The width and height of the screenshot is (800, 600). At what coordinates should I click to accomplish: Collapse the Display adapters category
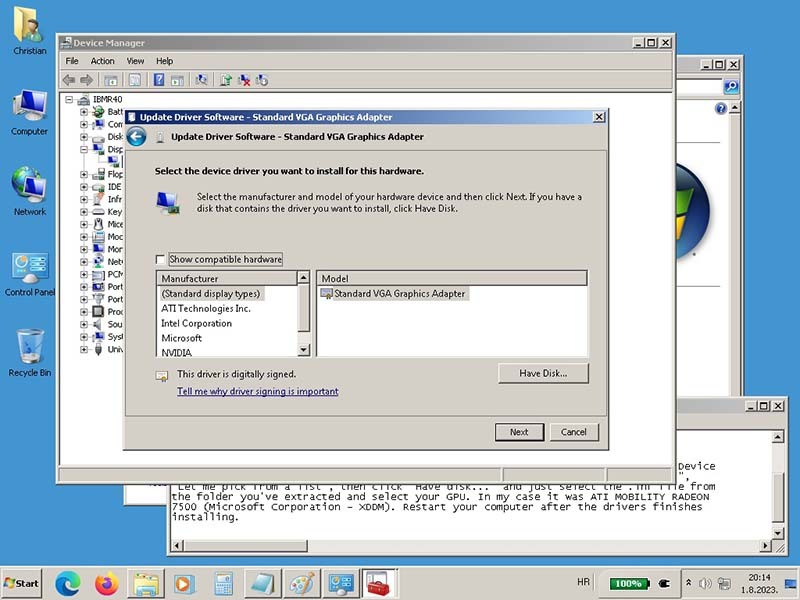click(x=84, y=149)
